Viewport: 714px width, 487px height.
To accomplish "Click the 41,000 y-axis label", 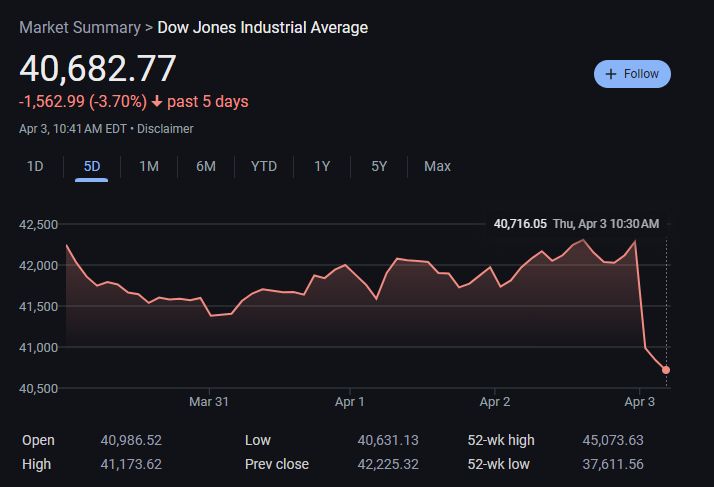I will coord(38,348).
